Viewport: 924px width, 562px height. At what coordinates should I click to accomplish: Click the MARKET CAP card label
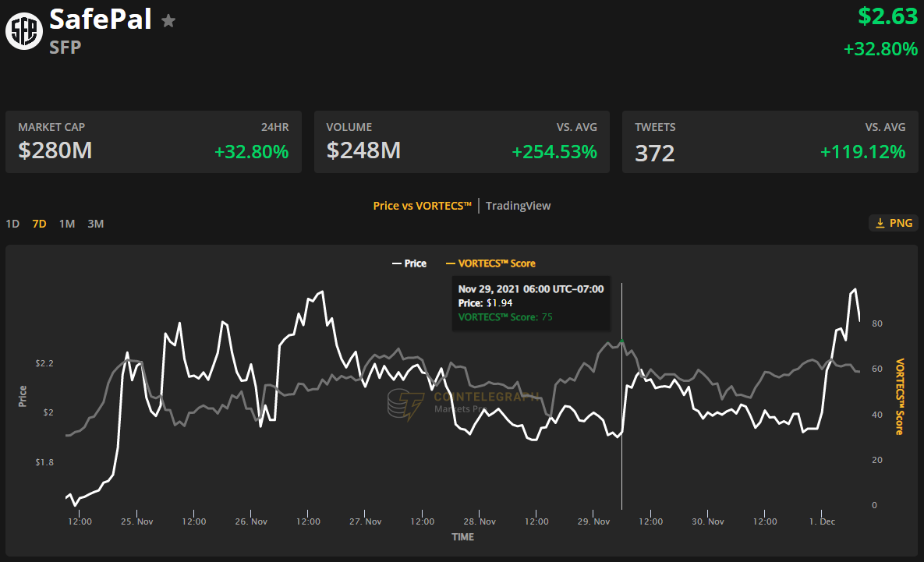pos(51,127)
